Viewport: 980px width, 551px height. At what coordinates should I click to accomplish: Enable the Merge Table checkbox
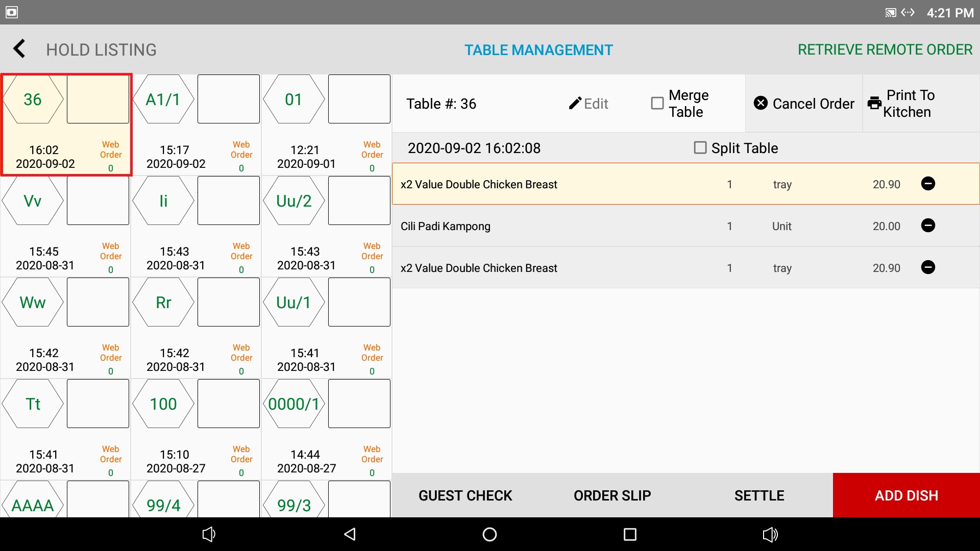click(657, 104)
